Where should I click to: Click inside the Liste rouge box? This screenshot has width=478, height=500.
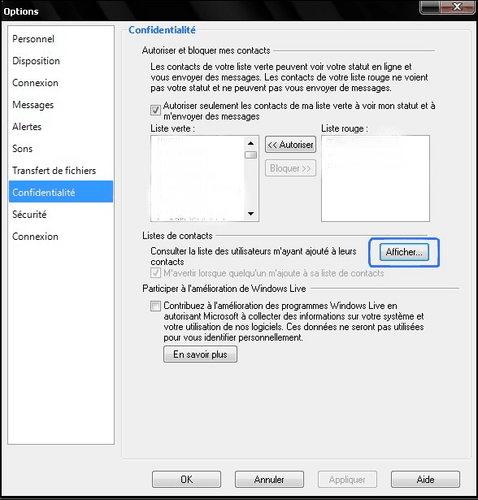coord(375,179)
